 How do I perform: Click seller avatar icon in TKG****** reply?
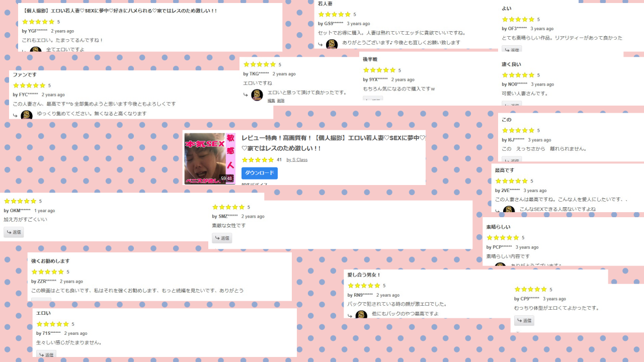pos(257,95)
